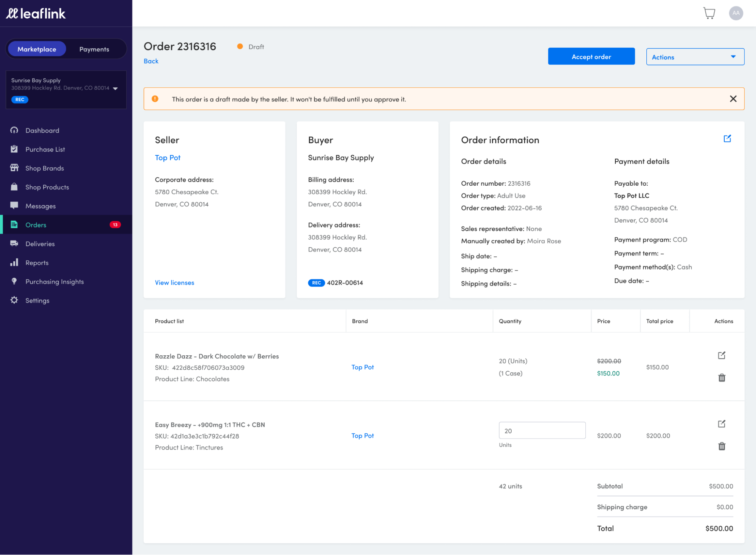Open the Sunrise Bay Supply company selector
Image resolution: width=756 pixels, height=555 pixels.
[x=66, y=90]
